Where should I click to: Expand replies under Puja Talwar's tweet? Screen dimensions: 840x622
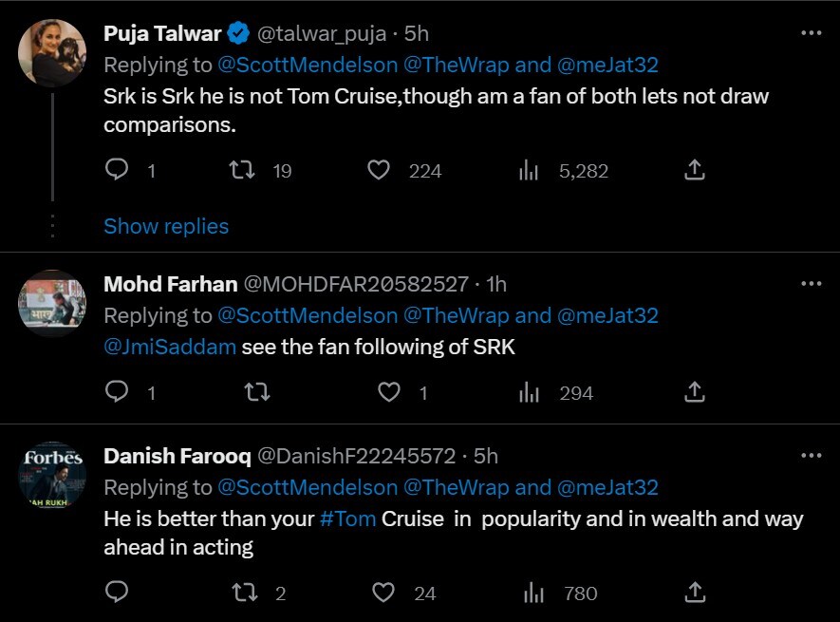tap(166, 226)
